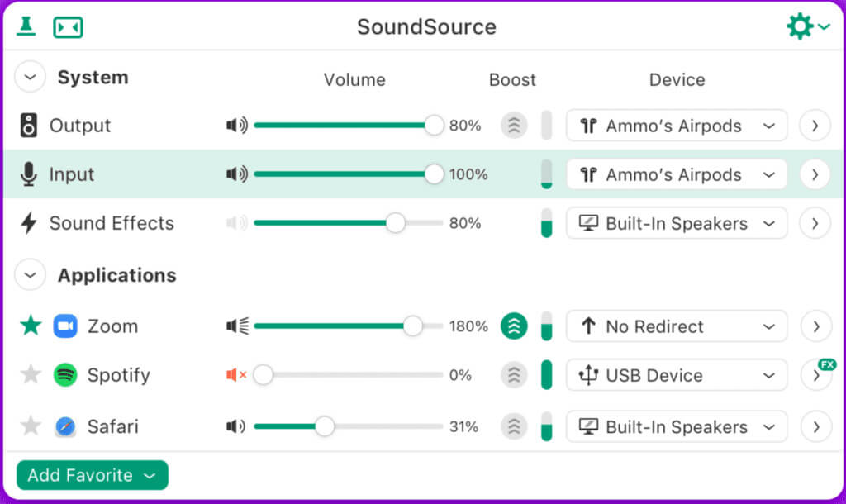Pin the SoundSource window open

pos(26,26)
